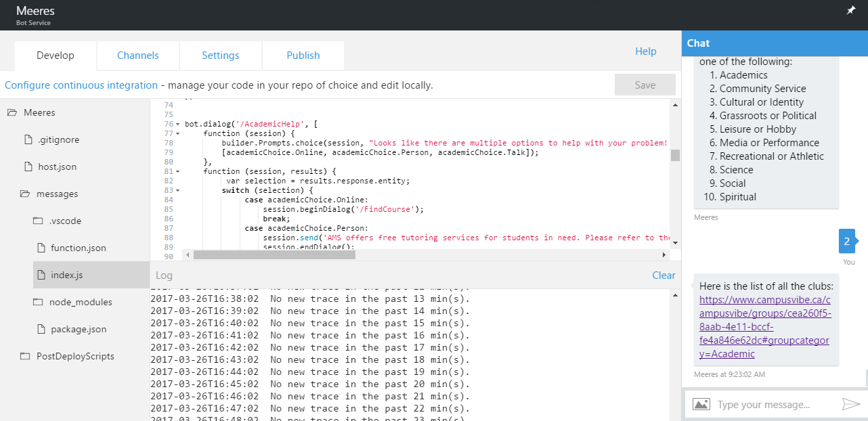Click the .vscode folder icon
This screenshot has width=868, height=421.
pos(38,221)
